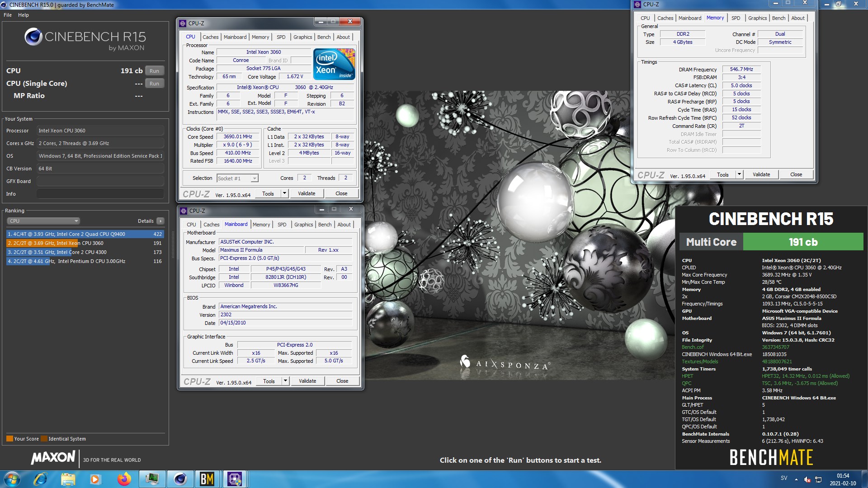Click CPU-Z title icon in CPU tab window

click(183, 23)
